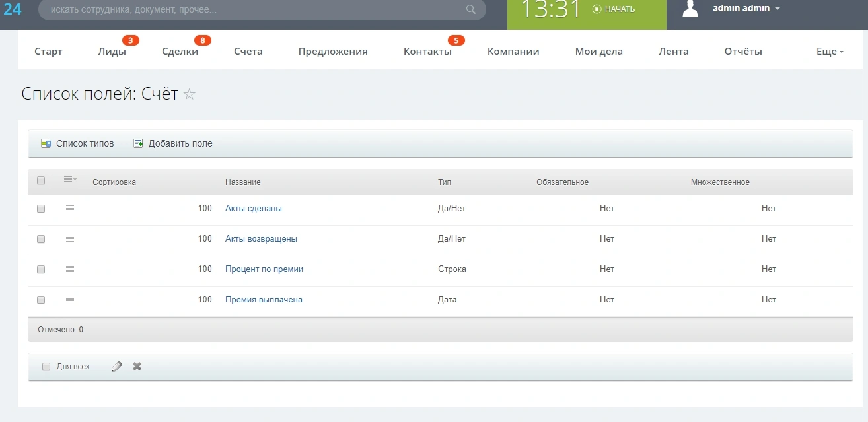
Task: Click the Сделки badge showing 8
Action: click(x=203, y=40)
